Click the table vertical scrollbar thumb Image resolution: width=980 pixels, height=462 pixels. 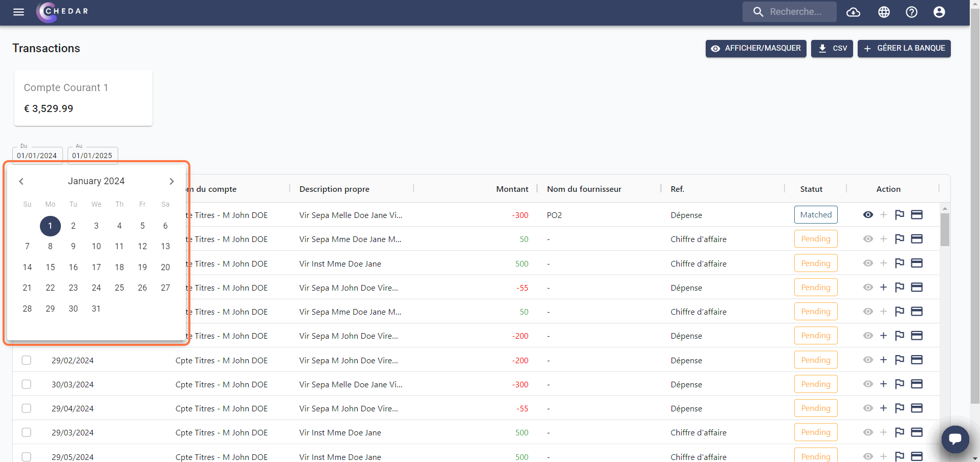click(945, 230)
